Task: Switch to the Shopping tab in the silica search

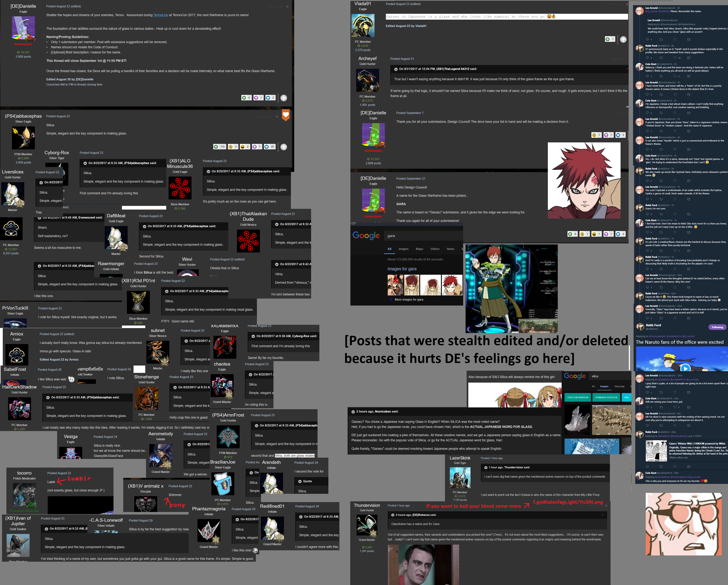Action: [619, 387]
